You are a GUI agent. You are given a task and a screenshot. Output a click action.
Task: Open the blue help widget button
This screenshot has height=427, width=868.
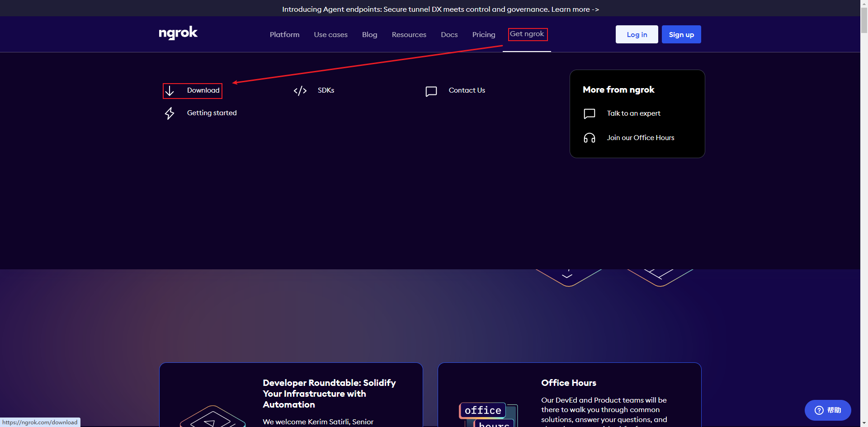coord(827,410)
